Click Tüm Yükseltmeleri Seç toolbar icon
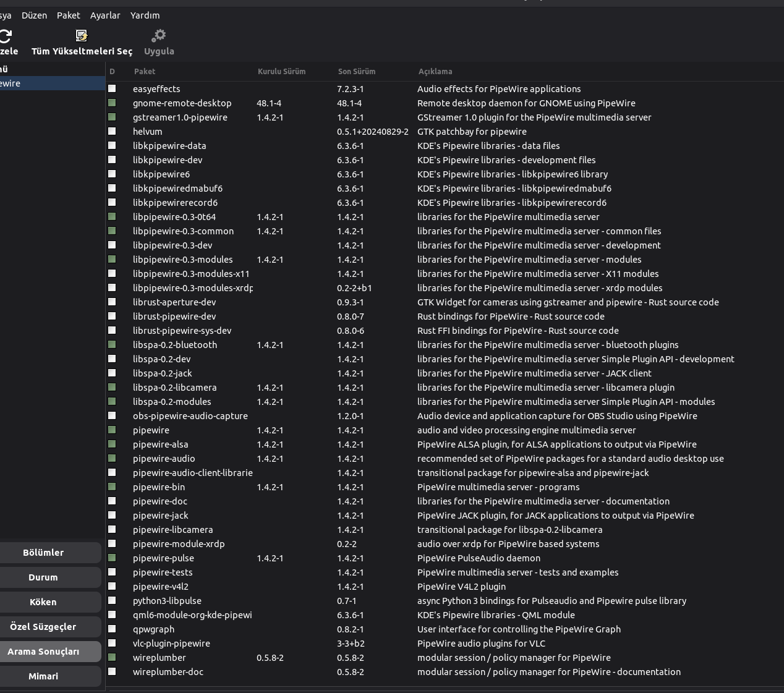 [x=82, y=36]
